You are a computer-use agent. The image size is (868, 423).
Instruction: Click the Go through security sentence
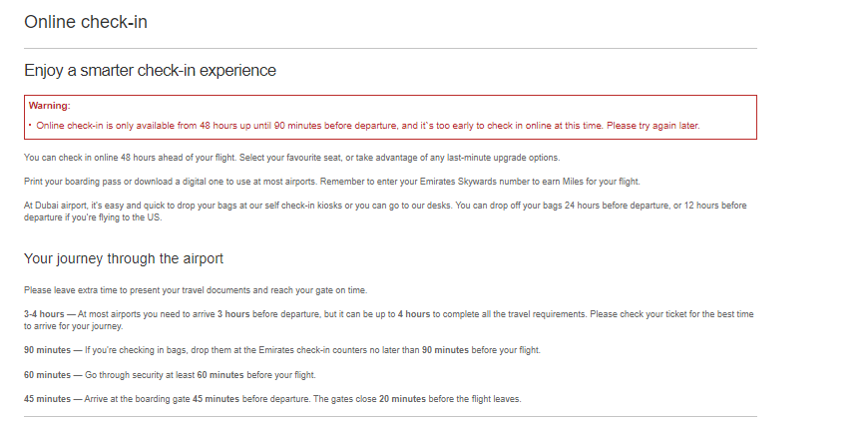(200, 375)
